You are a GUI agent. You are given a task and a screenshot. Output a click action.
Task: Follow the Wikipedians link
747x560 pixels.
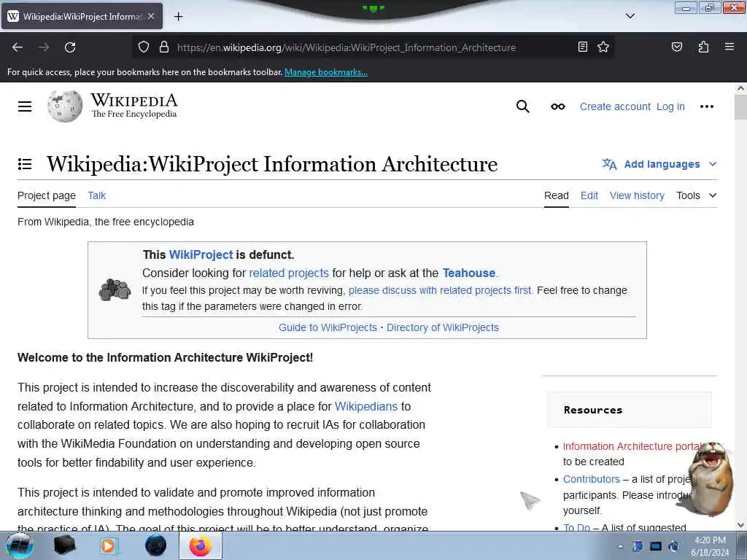(x=366, y=407)
